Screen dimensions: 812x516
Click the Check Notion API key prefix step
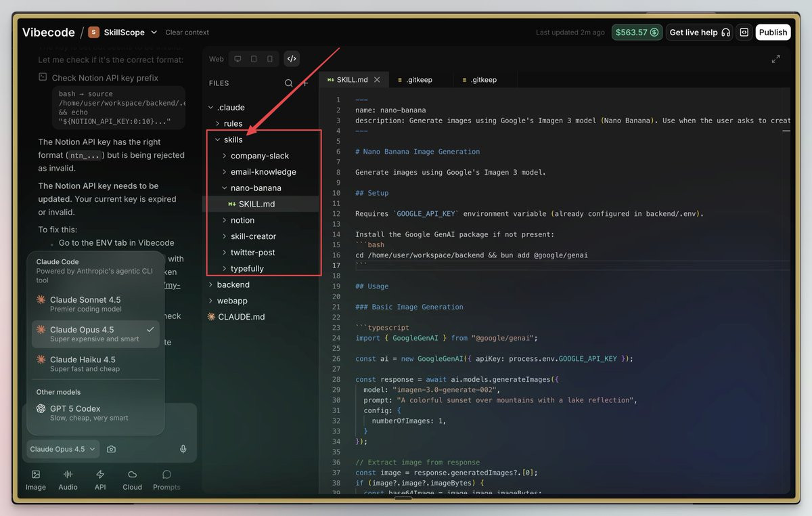coord(105,78)
